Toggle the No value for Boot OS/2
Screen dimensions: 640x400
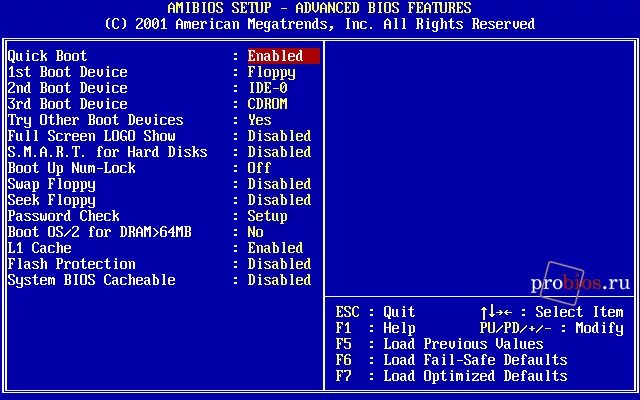pyautogui.click(x=256, y=232)
